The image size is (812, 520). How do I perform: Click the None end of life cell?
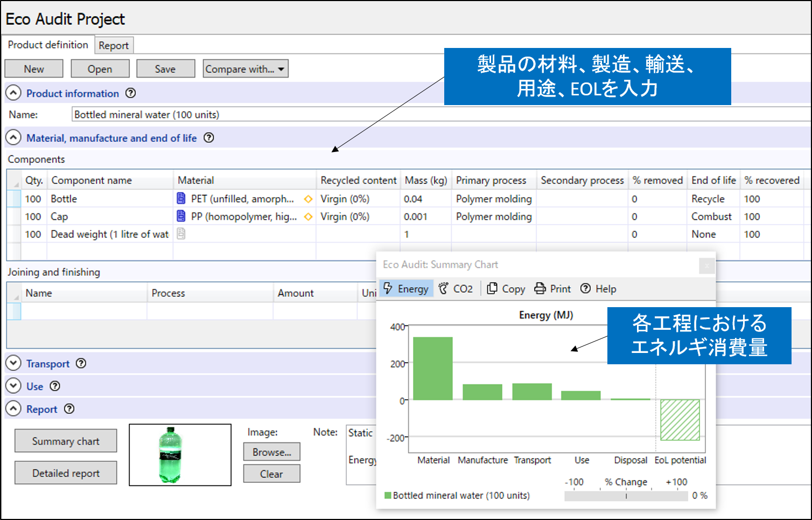click(x=713, y=234)
